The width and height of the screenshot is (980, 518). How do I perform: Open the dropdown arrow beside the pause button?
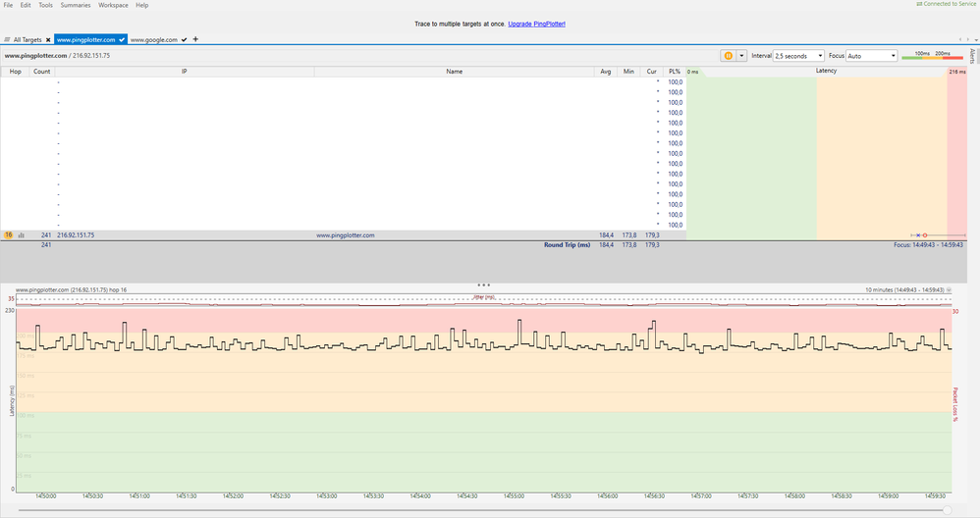(741, 56)
